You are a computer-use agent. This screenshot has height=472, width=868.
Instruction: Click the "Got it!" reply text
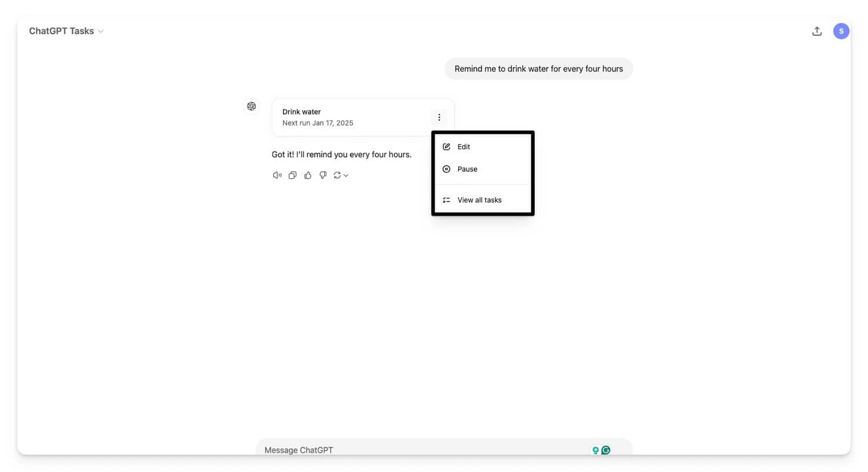341,154
